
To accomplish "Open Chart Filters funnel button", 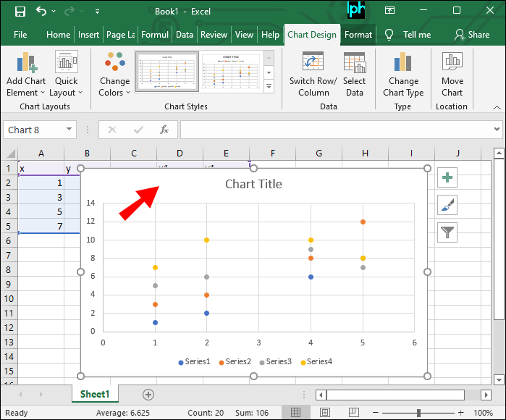I will click(x=447, y=232).
